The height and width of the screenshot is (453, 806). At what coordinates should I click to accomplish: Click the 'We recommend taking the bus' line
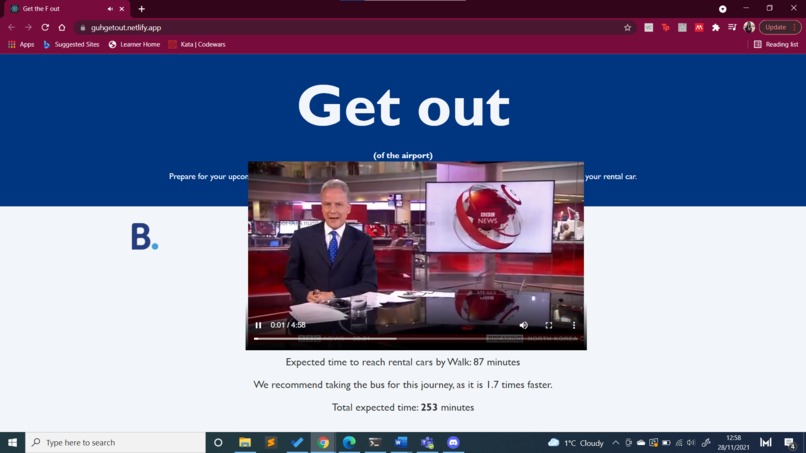tap(402, 385)
